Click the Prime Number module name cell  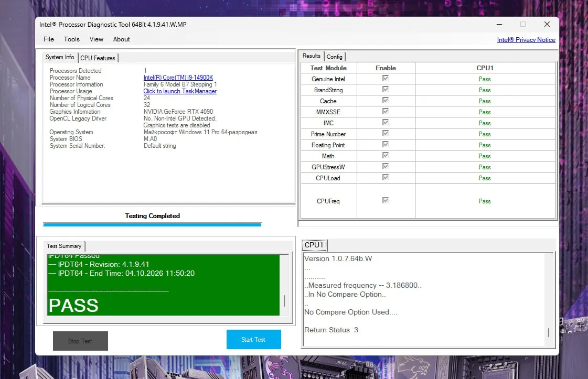tap(328, 134)
